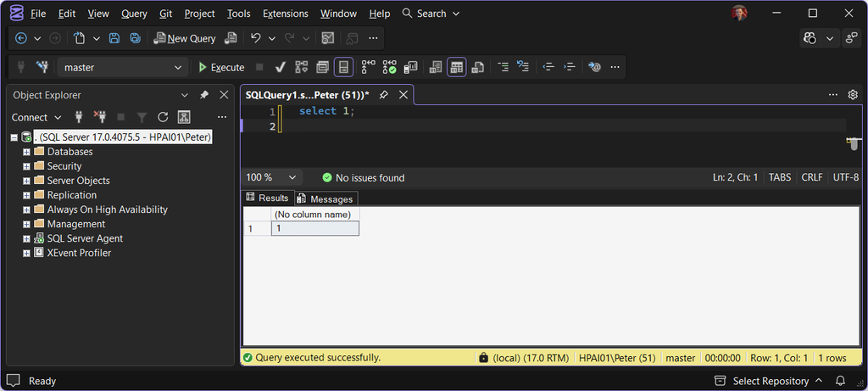Viewport: 868px width, 391px height.
Task: Open Query Options window icon
Action: (322, 67)
